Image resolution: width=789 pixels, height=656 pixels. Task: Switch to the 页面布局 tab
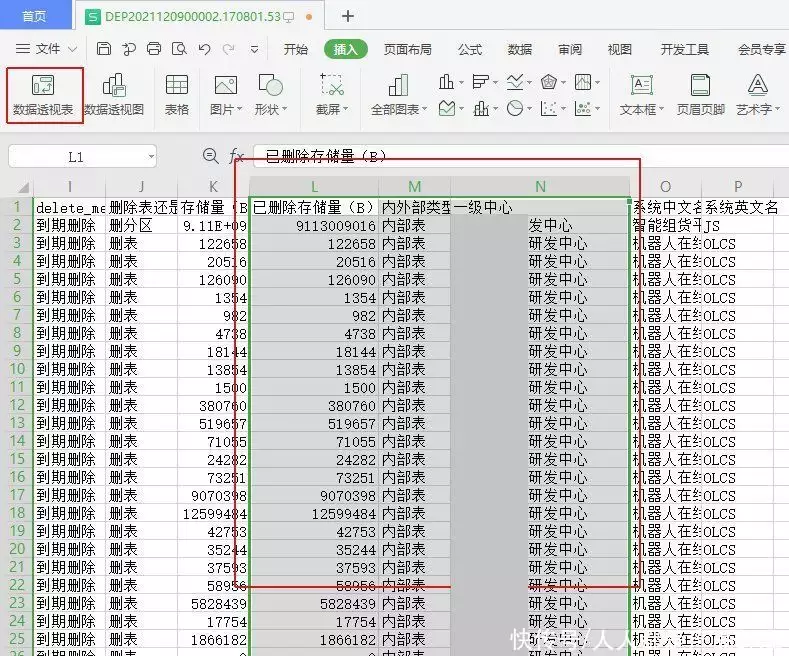click(x=408, y=49)
